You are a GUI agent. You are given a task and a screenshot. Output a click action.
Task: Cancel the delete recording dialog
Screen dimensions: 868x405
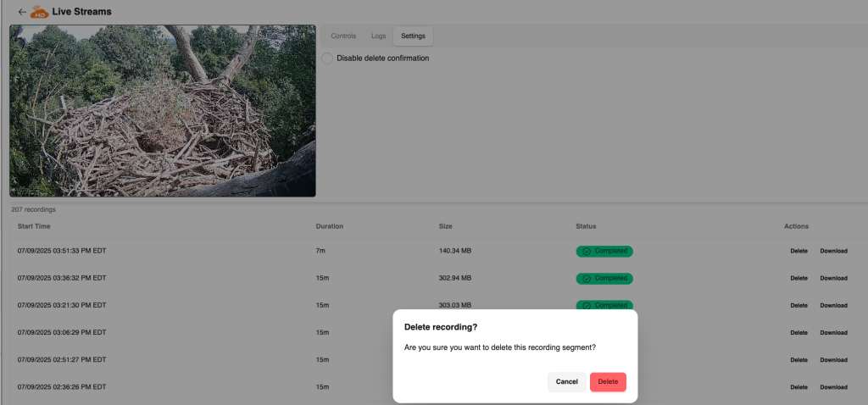[x=566, y=382]
